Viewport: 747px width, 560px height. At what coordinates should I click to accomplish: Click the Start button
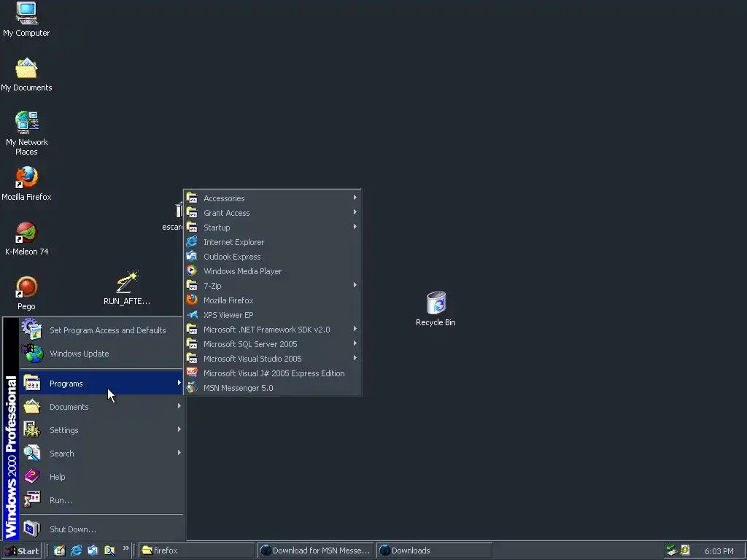pyautogui.click(x=21, y=551)
